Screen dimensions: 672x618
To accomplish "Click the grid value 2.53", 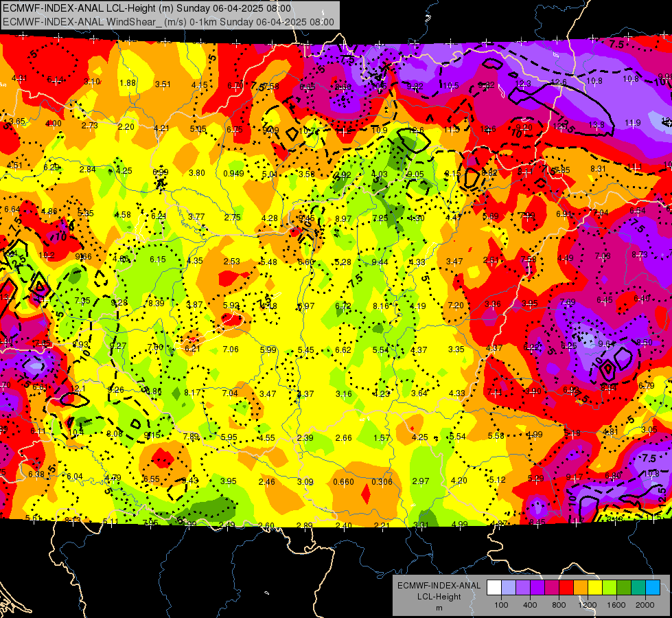I will 232,261.
